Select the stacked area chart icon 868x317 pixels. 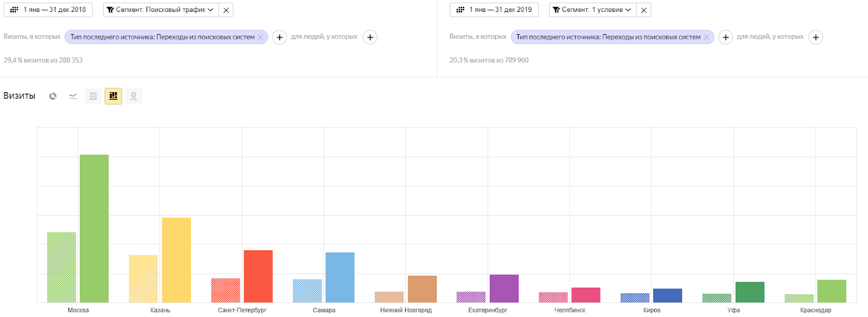click(x=93, y=96)
